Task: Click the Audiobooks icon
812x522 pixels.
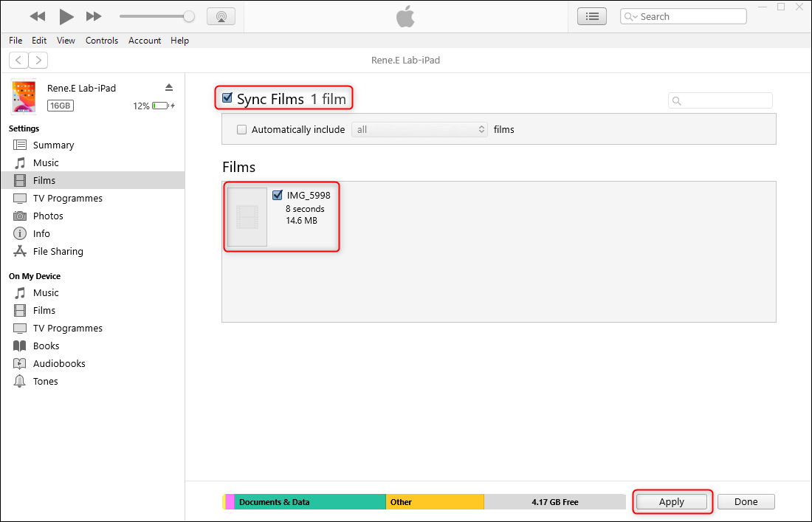Action: 20,363
